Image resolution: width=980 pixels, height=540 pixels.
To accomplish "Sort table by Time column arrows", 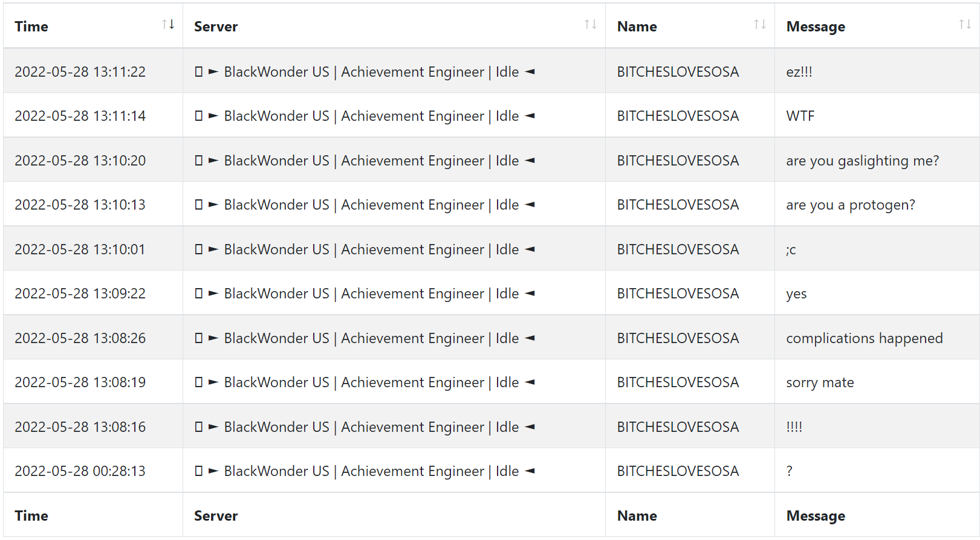I will point(168,25).
